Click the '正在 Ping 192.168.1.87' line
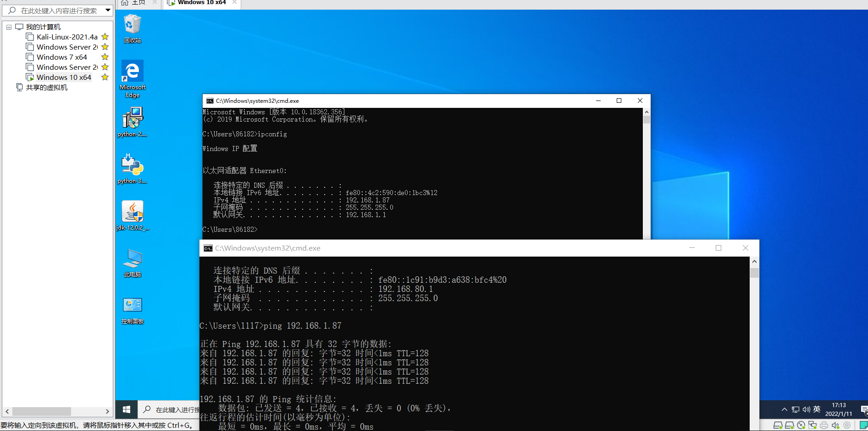This screenshot has width=868, height=431. coord(296,344)
